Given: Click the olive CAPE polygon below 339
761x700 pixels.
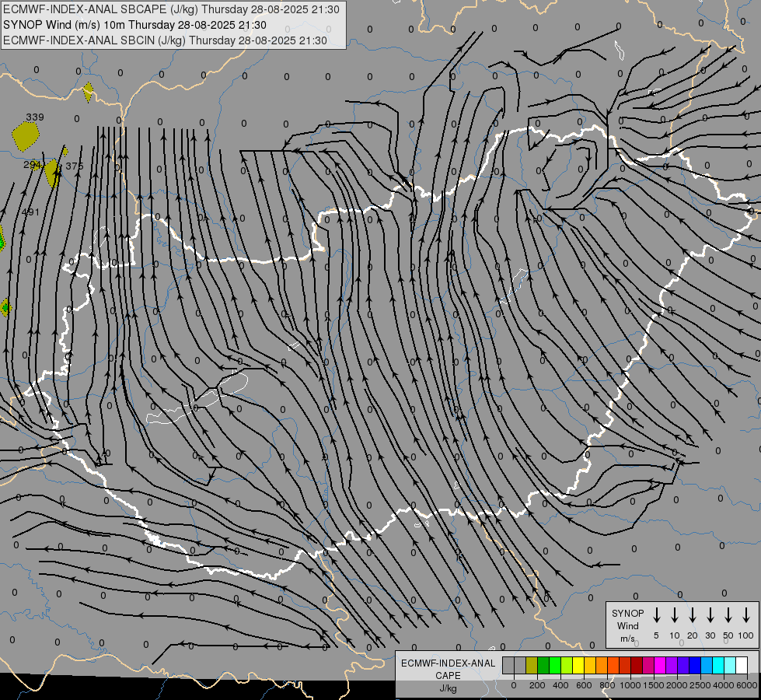Looking at the screenshot, I should [25, 136].
